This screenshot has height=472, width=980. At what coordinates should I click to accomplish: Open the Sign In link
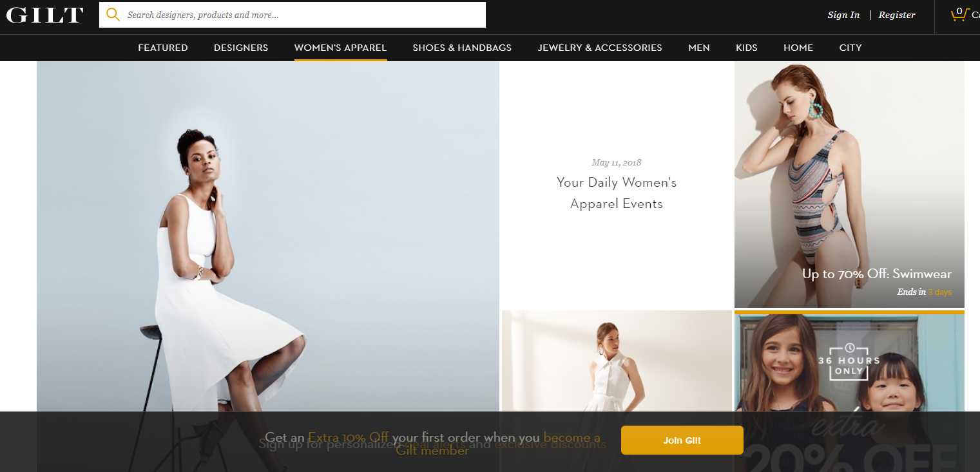(843, 15)
